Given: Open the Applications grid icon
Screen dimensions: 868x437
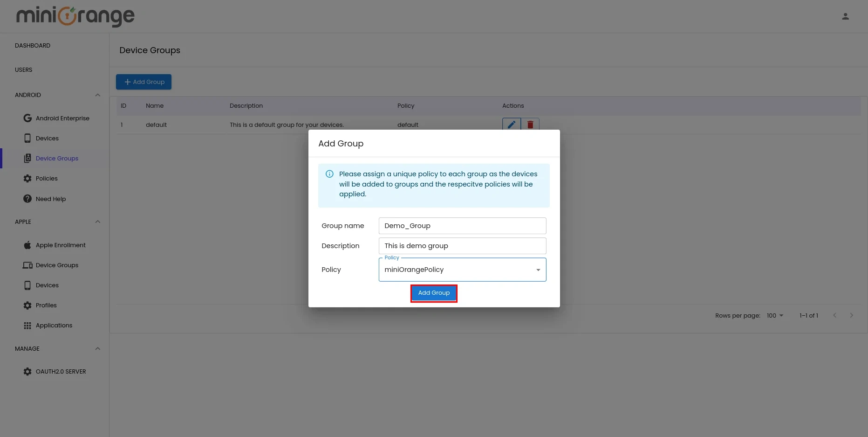Looking at the screenshot, I should pyautogui.click(x=27, y=325).
